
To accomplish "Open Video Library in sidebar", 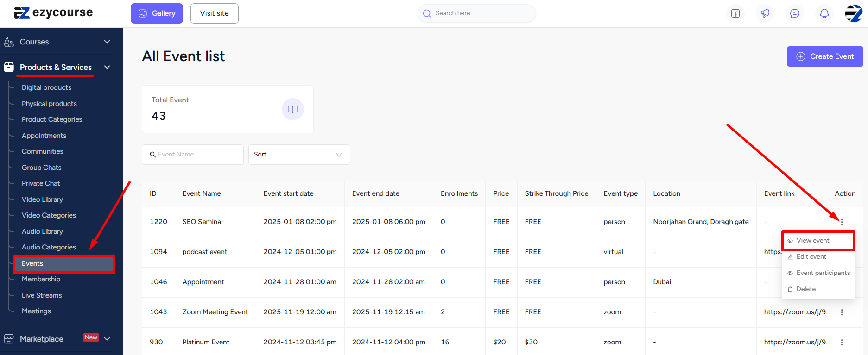I will click(42, 199).
